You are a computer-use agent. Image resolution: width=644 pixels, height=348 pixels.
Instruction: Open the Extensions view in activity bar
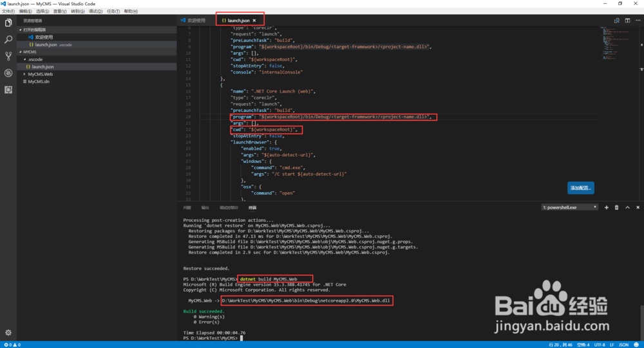8,90
